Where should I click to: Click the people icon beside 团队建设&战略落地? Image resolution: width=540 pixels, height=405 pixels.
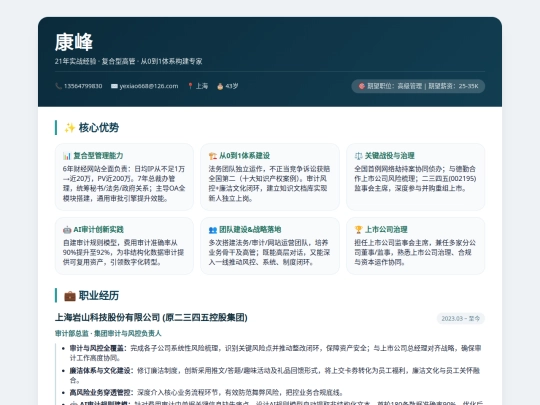click(x=212, y=230)
